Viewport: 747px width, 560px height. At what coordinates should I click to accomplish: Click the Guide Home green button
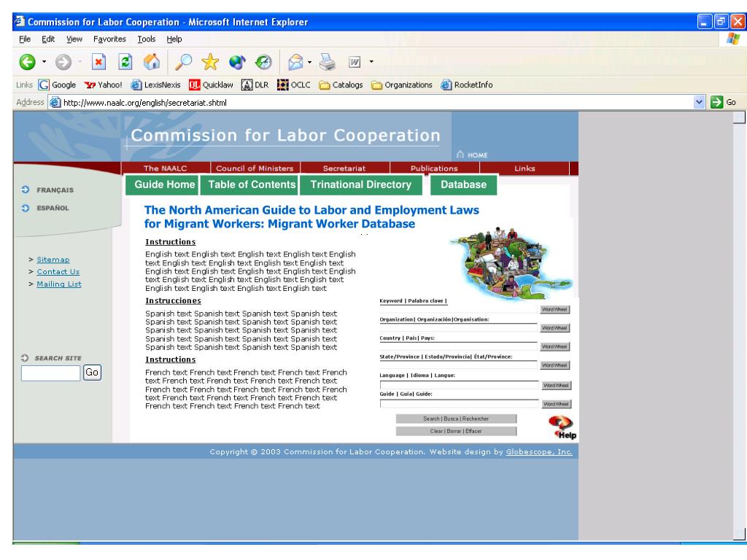pos(162,184)
